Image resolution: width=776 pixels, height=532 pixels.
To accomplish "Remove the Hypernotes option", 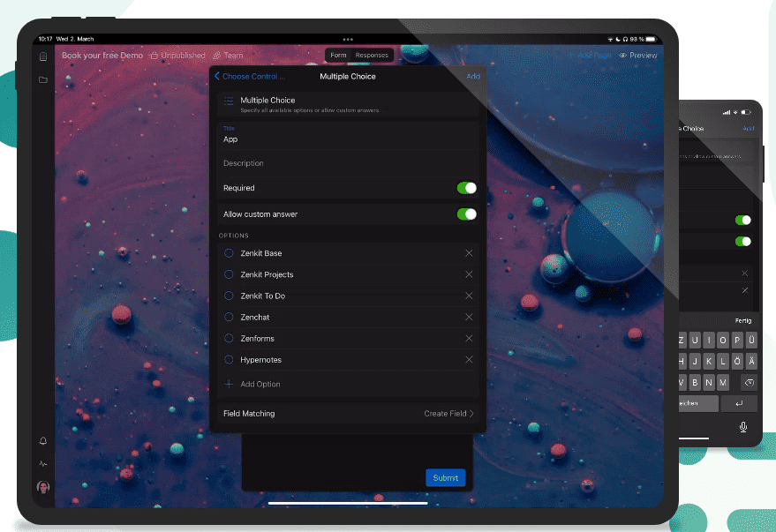I will tap(469, 359).
